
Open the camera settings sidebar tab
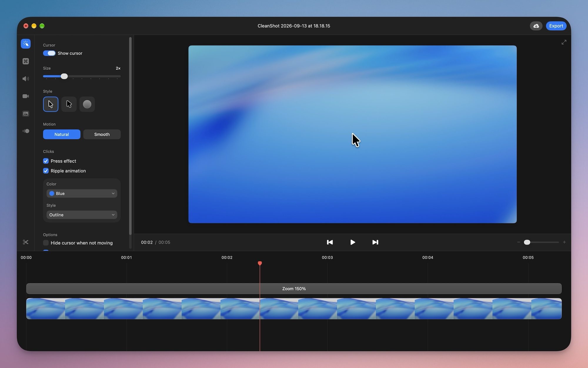pyautogui.click(x=26, y=96)
